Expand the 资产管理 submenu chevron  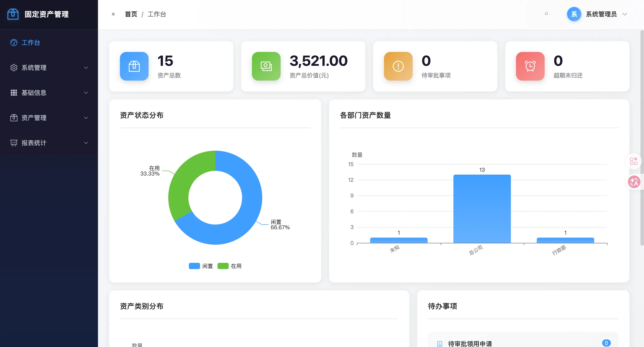click(86, 118)
